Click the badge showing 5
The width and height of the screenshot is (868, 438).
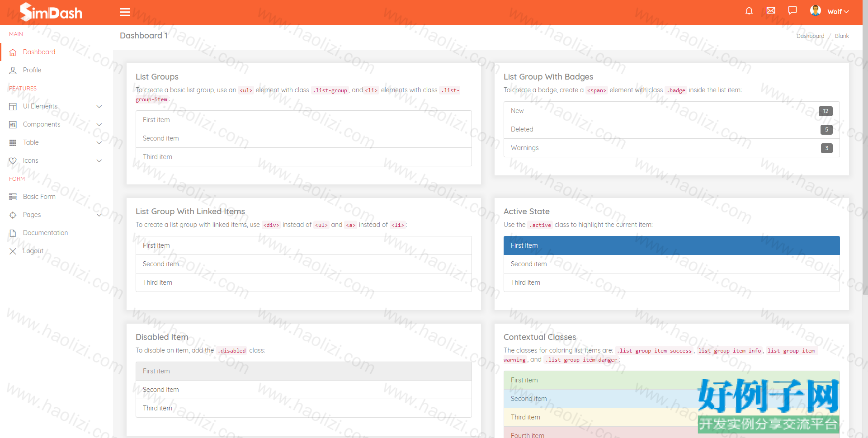[x=826, y=130]
